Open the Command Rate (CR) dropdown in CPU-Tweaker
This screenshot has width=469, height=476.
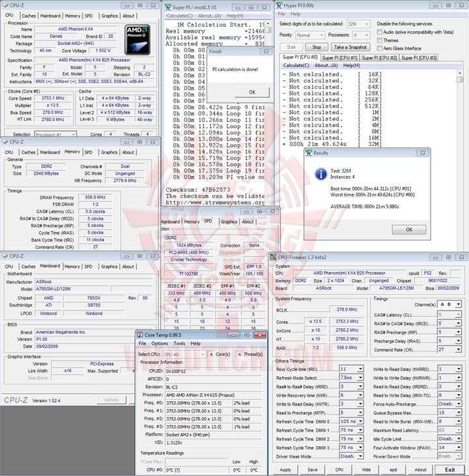pyautogui.click(x=449, y=350)
